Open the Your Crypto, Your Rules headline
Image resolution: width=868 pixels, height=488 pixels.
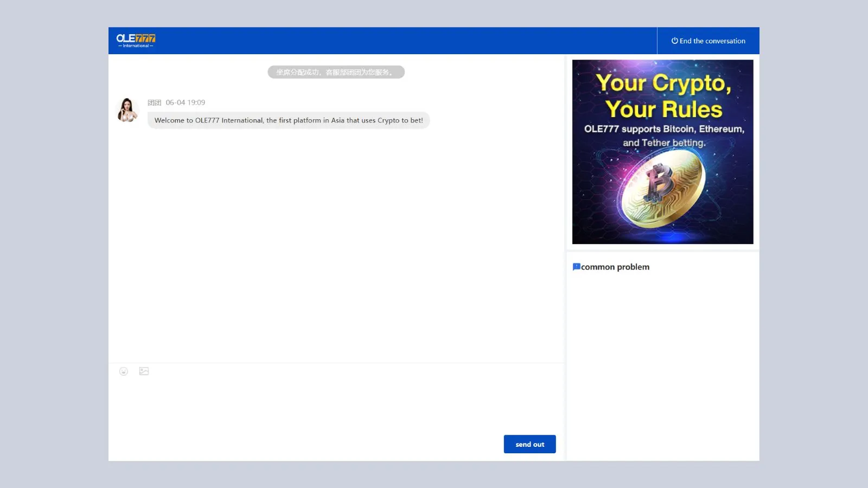point(663,96)
